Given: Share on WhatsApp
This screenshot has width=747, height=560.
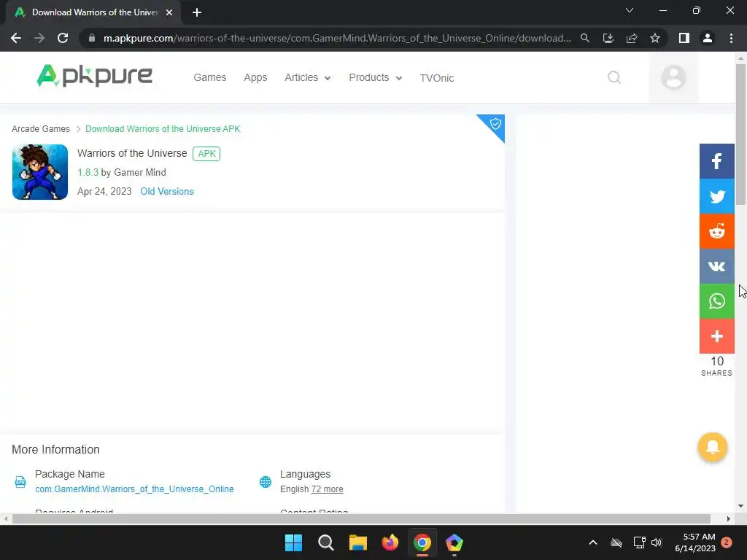Looking at the screenshot, I should (x=716, y=301).
